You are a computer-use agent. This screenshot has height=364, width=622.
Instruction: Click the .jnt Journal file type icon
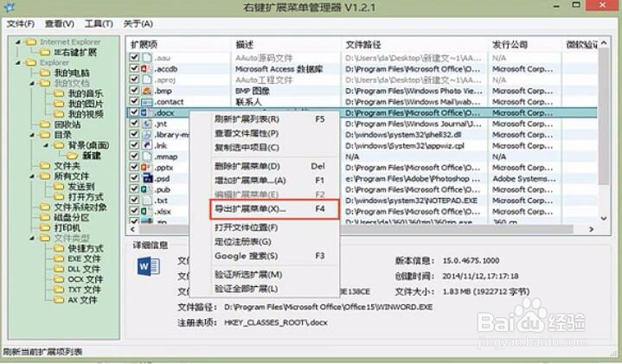pos(147,124)
